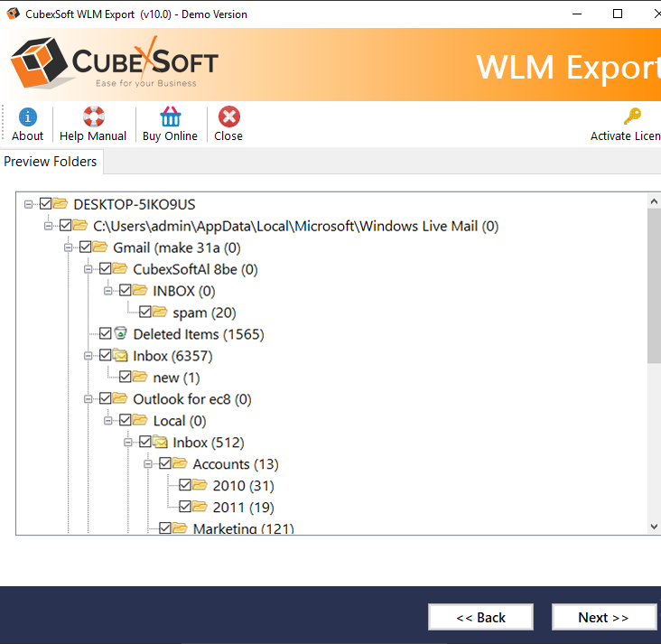Collapse the Gmail (make 31a node
This screenshot has height=644, width=661.
pyautogui.click(x=68, y=247)
